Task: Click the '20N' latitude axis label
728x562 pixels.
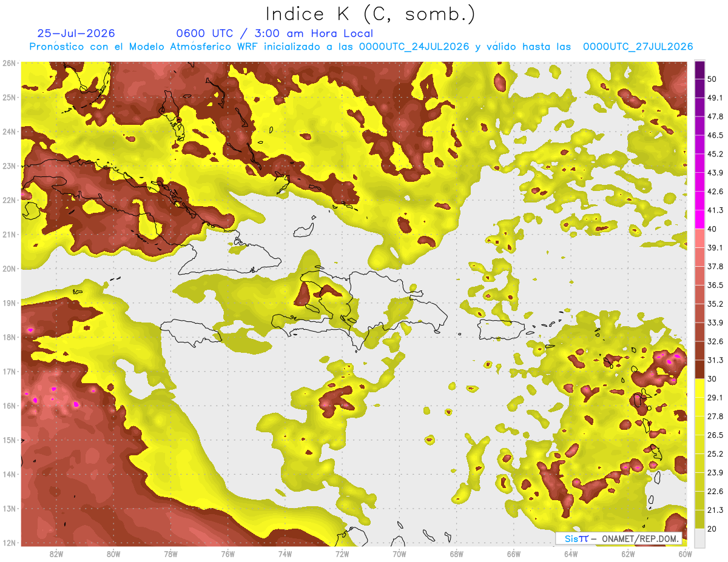Action: click(9, 269)
